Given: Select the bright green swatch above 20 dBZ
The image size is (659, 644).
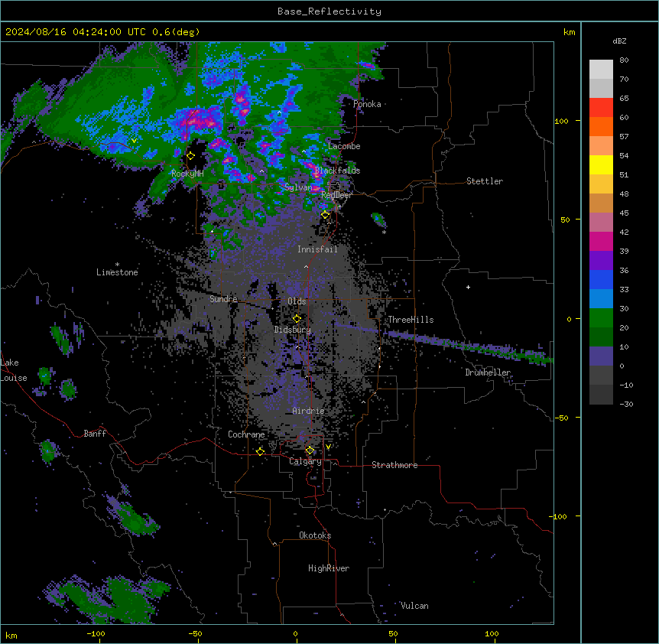Looking at the screenshot, I should pyautogui.click(x=601, y=318).
